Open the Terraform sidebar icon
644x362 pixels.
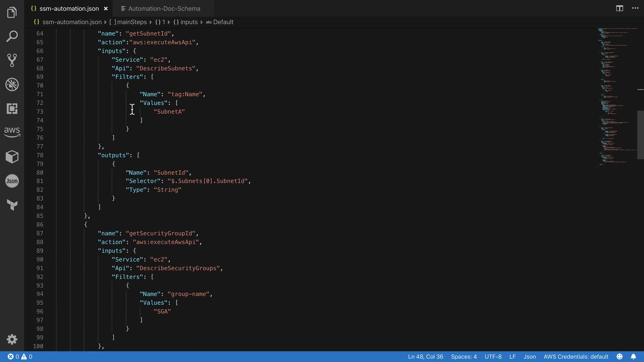pyautogui.click(x=12, y=205)
